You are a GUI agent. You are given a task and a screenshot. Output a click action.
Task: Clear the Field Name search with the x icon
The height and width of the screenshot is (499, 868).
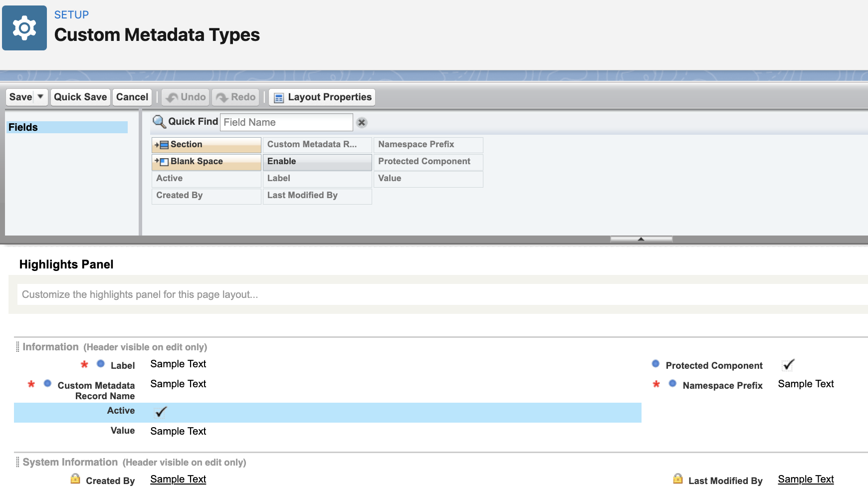[x=361, y=122]
